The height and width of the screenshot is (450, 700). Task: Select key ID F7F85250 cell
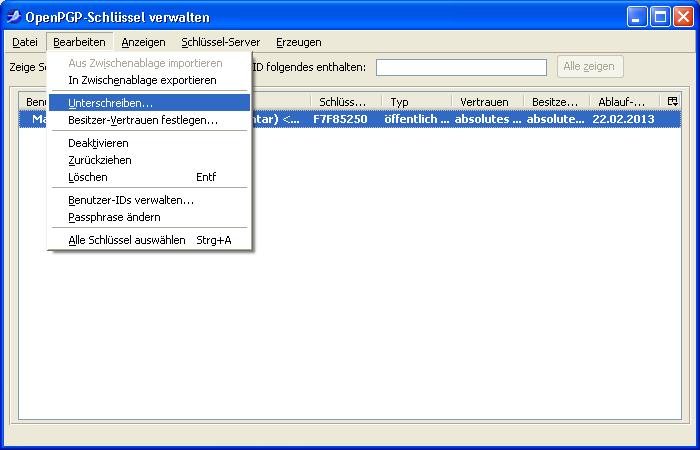[340, 119]
